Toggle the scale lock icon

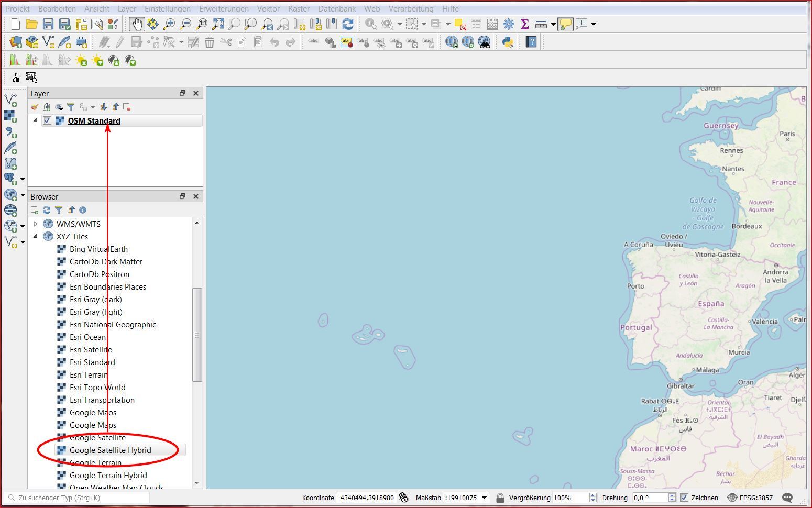[500, 498]
